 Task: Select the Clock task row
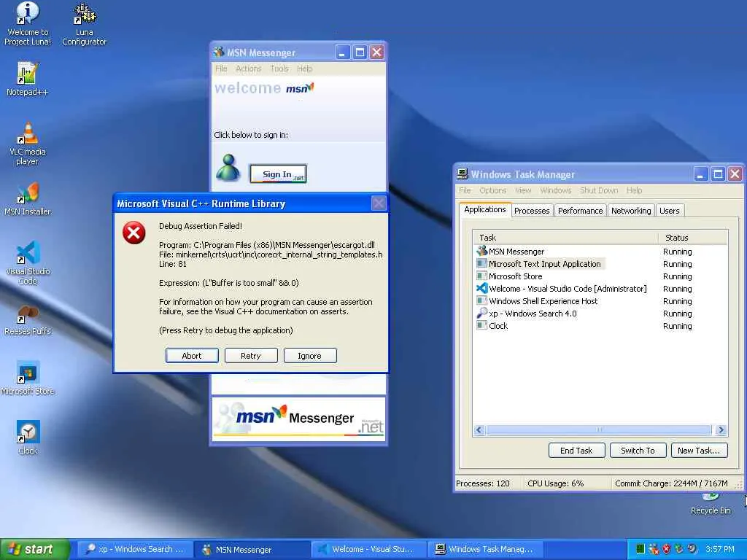601,326
